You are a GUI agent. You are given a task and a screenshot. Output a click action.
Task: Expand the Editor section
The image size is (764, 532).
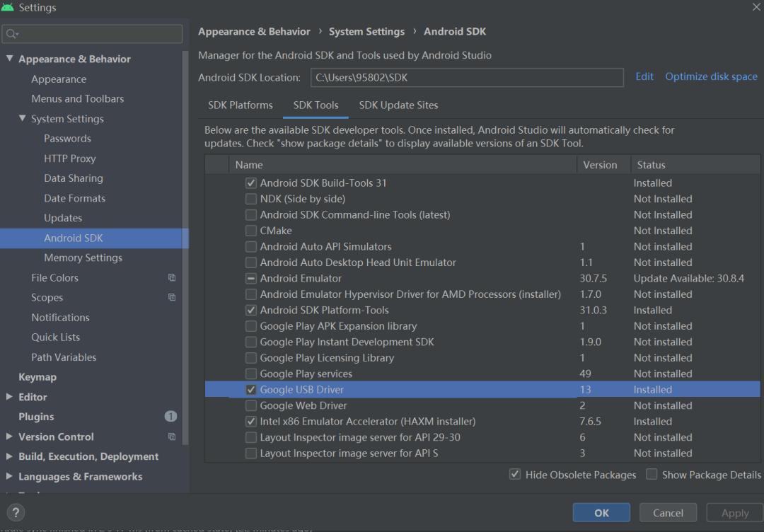(8, 397)
